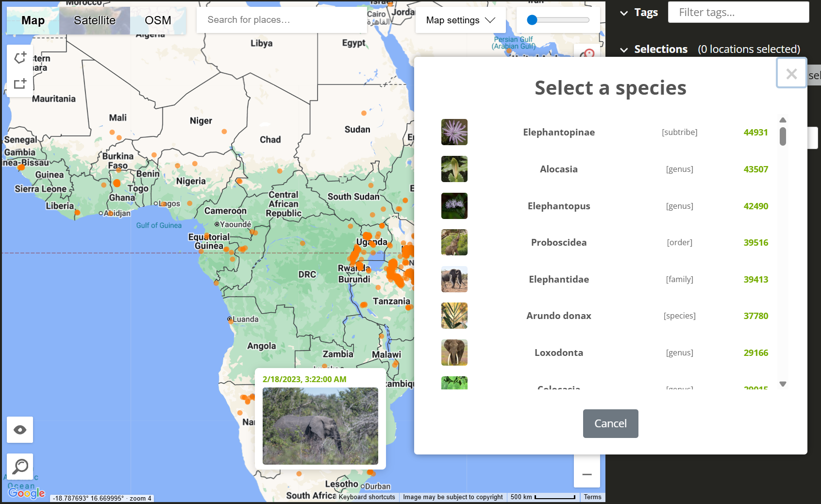Select the Proboscidea name in list
Viewport: 821px width, 504px height.
[559, 242]
